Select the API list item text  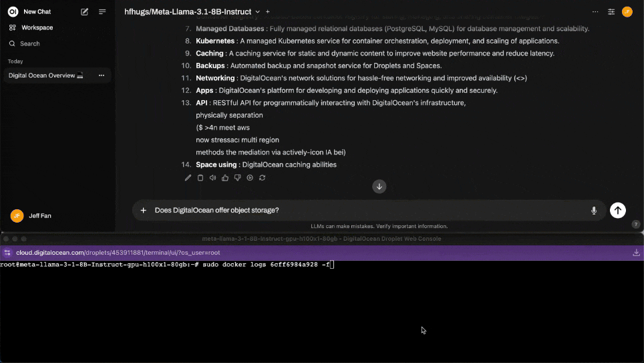click(x=331, y=103)
